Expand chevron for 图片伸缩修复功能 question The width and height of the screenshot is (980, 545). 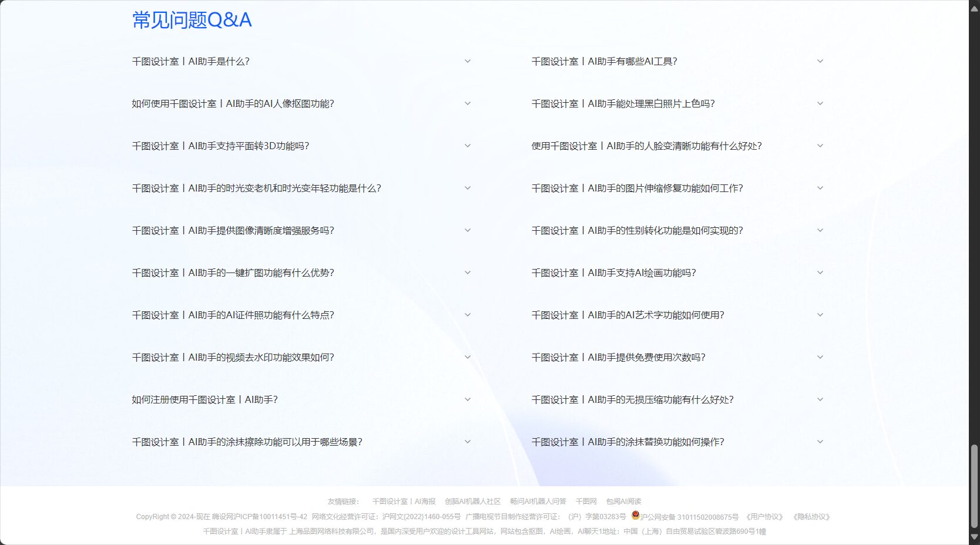click(820, 188)
